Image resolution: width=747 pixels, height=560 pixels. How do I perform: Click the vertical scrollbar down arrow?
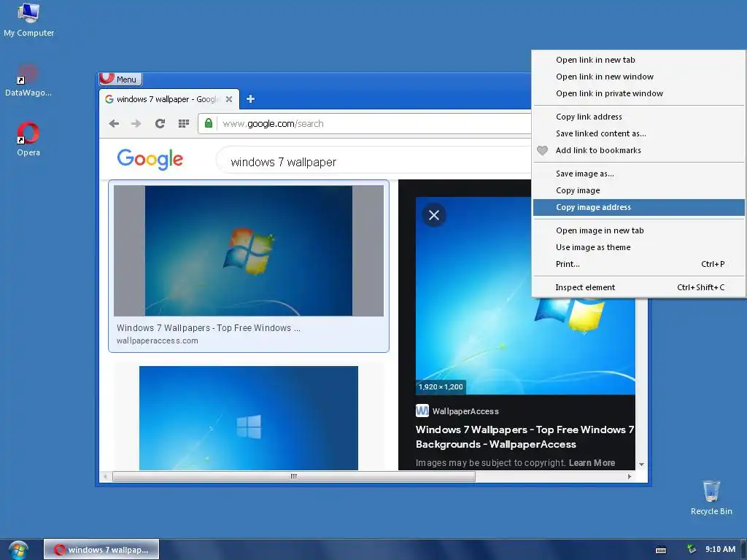pos(641,464)
